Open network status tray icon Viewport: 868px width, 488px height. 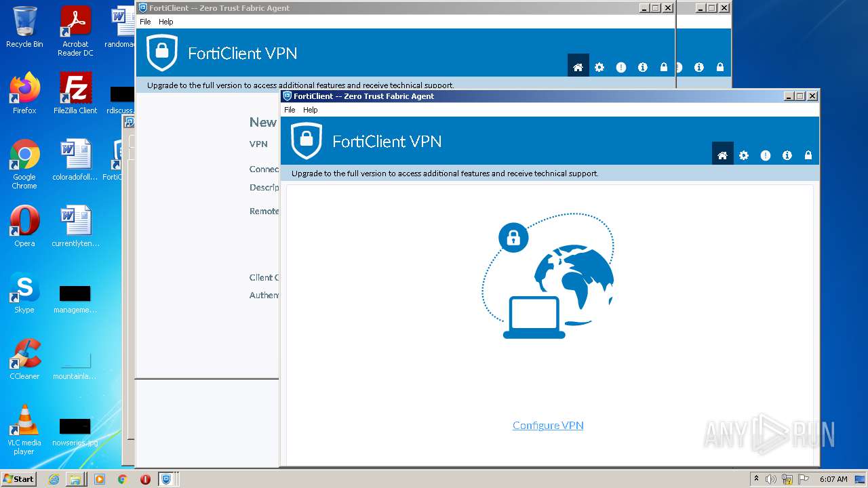787,479
